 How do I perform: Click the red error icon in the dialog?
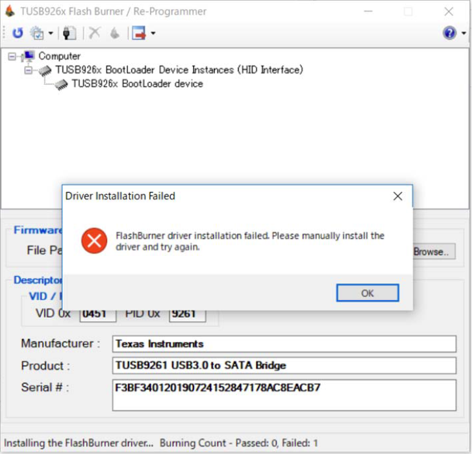(94, 241)
